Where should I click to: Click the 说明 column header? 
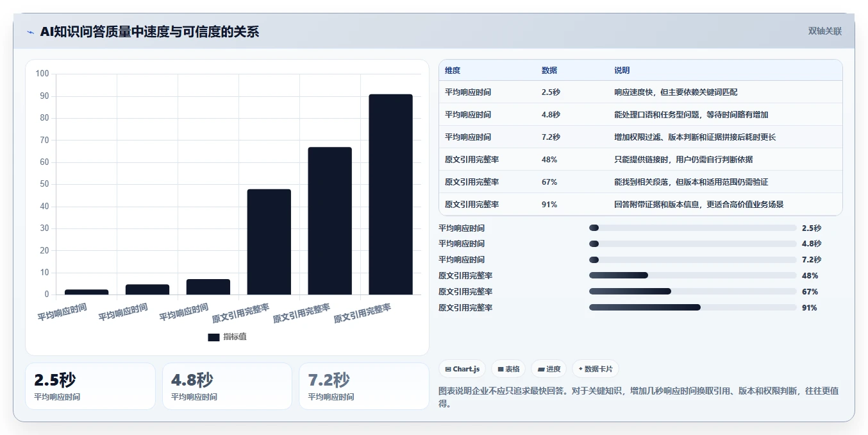click(622, 71)
